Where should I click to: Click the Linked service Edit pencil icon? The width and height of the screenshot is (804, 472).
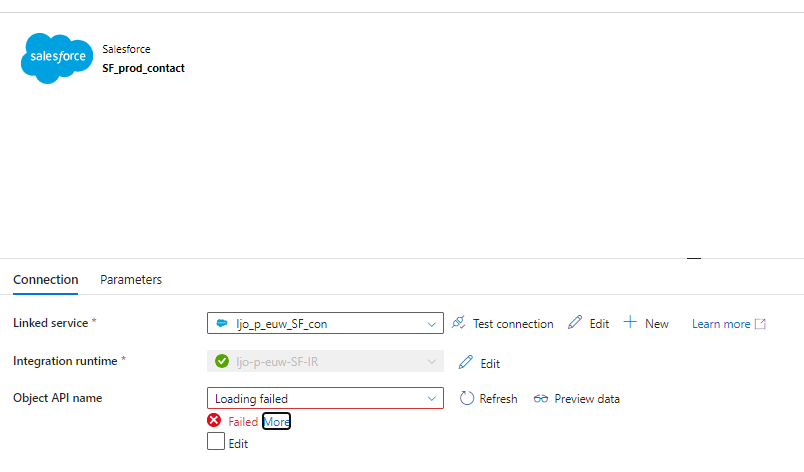click(575, 322)
